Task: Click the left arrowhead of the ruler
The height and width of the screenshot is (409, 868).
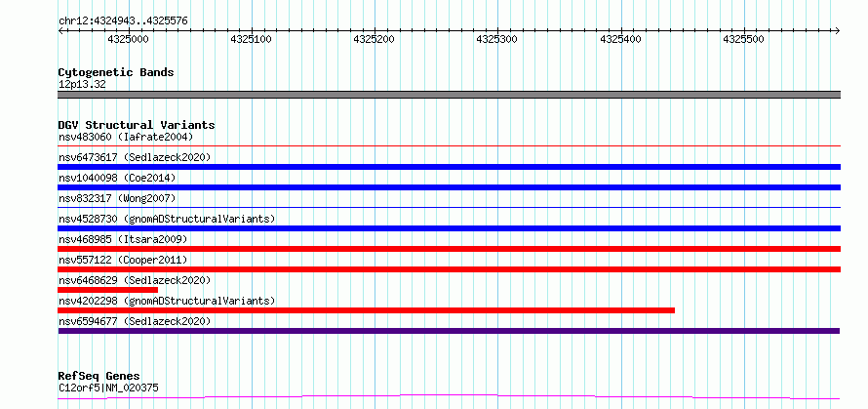Action: [x=60, y=30]
